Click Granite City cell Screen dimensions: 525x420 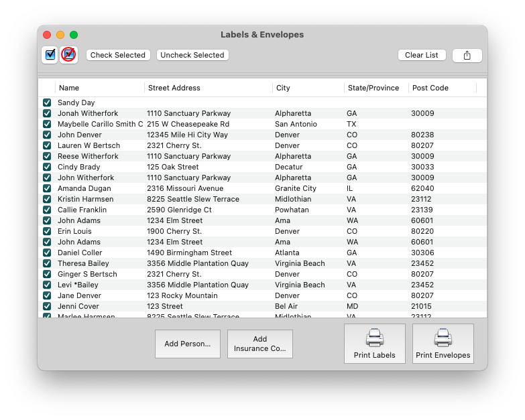(296, 188)
